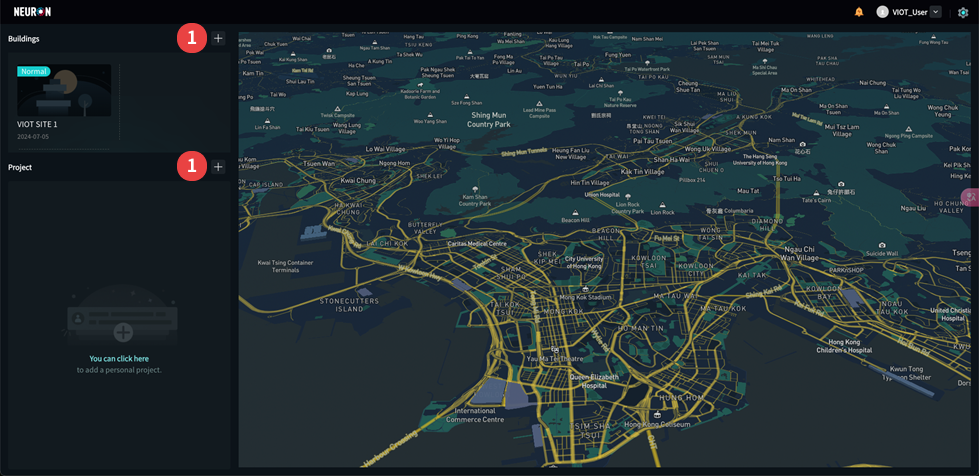Image resolution: width=979 pixels, height=476 pixels.
Task: Click the Mong Kok Stadium marker
Action: click(x=585, y=289)
